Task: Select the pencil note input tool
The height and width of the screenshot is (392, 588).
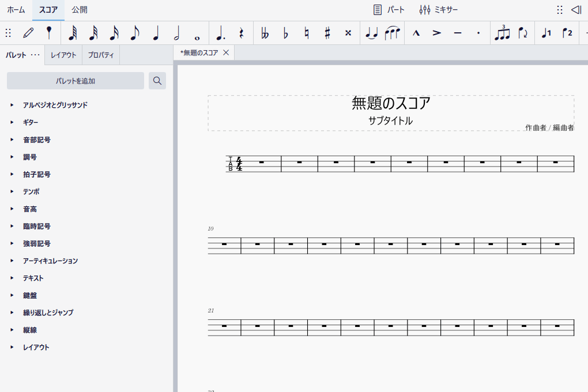Action: 28,33
